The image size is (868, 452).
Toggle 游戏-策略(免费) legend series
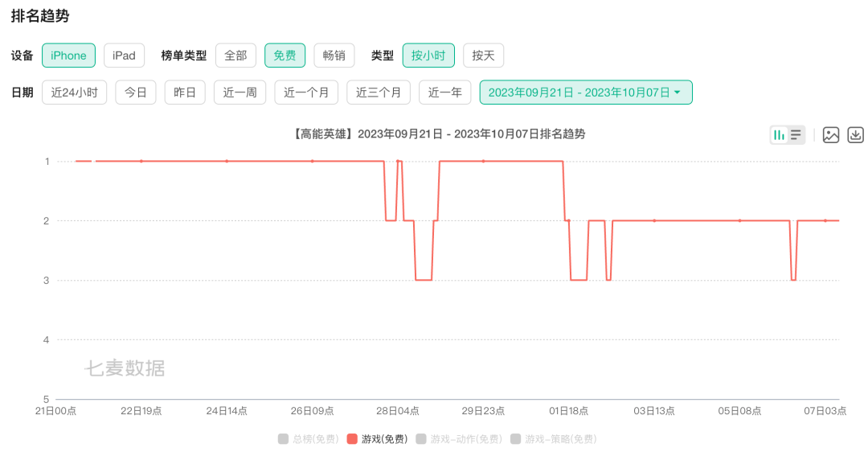554,439
